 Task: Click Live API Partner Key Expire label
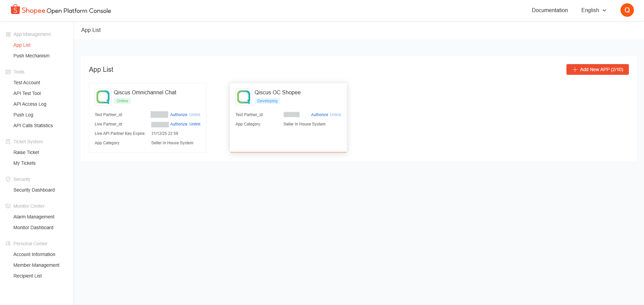(120, 134)
